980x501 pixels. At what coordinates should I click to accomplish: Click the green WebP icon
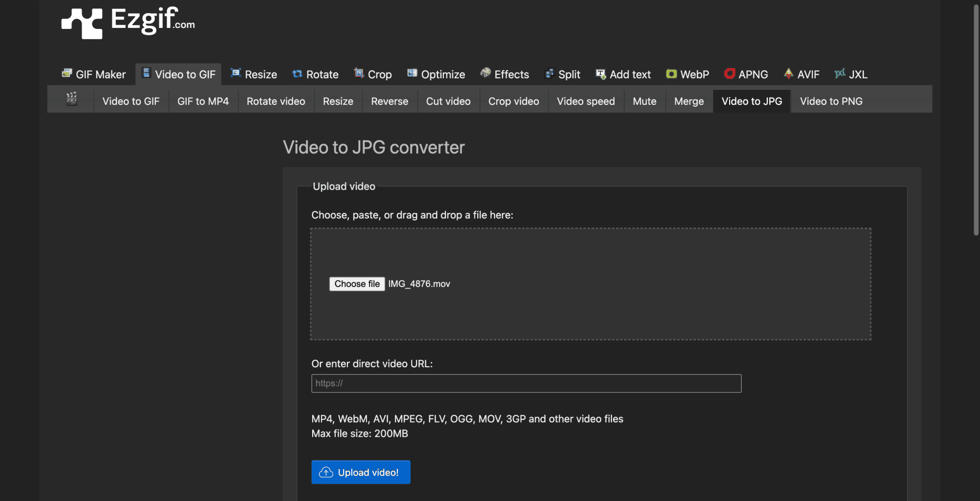(671, 74)
